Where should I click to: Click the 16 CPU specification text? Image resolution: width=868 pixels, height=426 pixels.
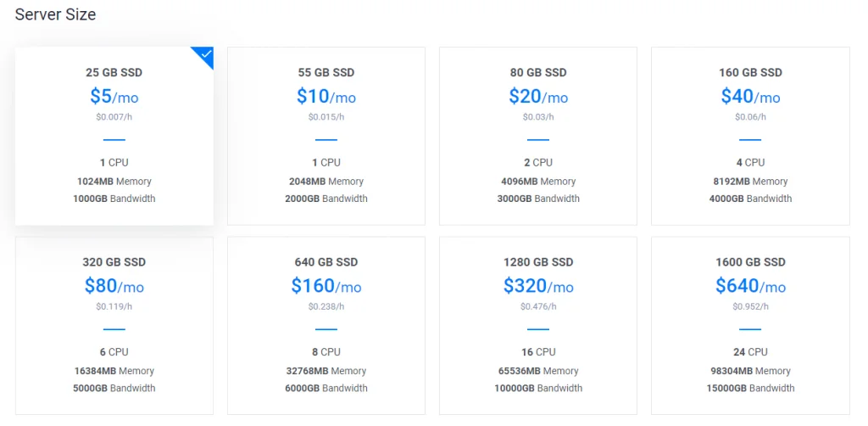coord(538,352)
